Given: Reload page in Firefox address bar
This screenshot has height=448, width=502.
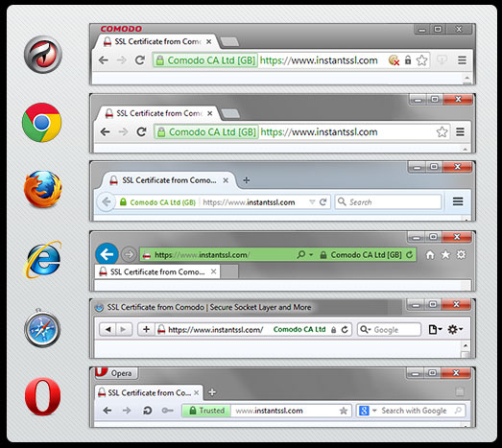Looking at the screenshot, I should [323, 201].
